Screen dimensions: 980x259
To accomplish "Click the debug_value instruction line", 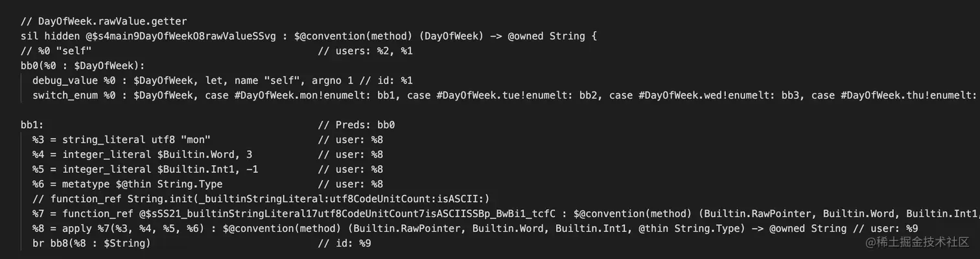I will pyautogui.click(x=222, y=80).
